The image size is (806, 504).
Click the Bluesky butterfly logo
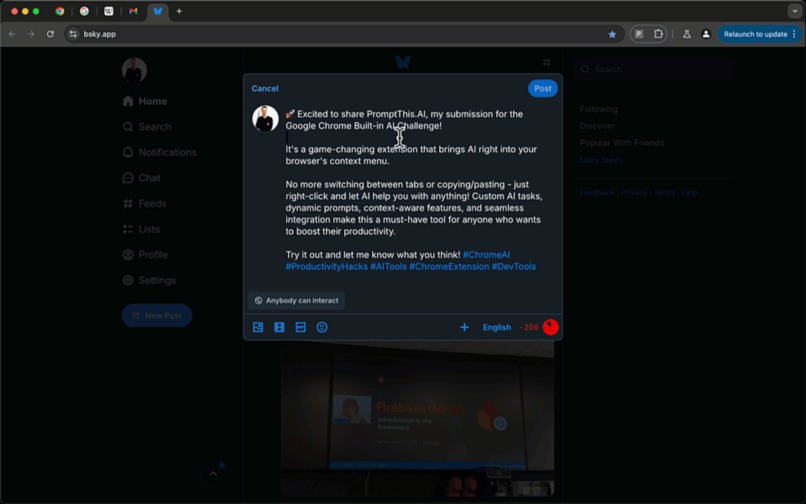[403, 62]
